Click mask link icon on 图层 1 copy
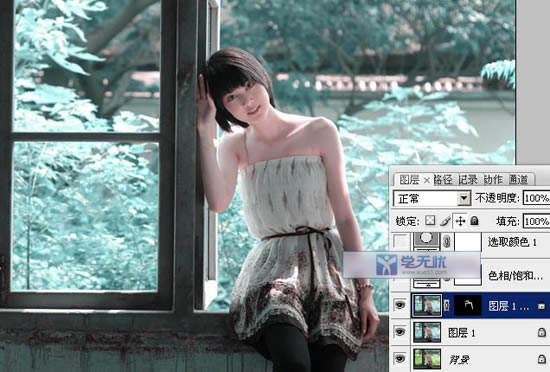 point(447,306)
